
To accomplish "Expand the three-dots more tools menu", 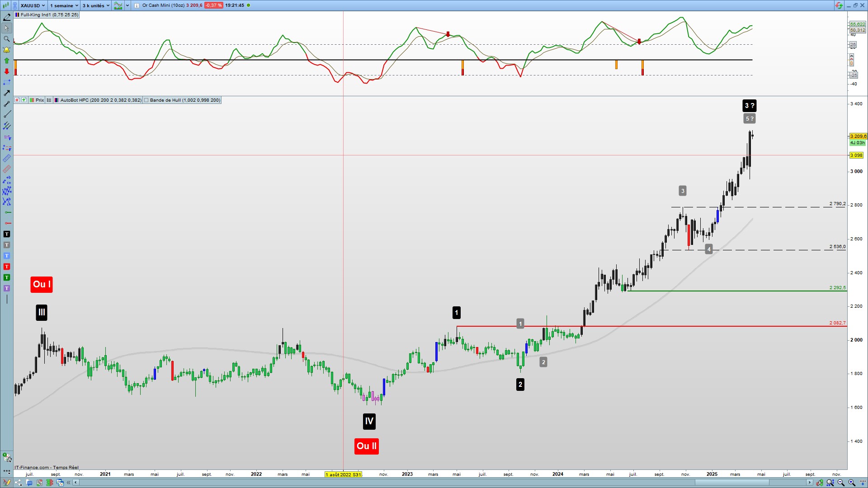I will coord(7,471).
